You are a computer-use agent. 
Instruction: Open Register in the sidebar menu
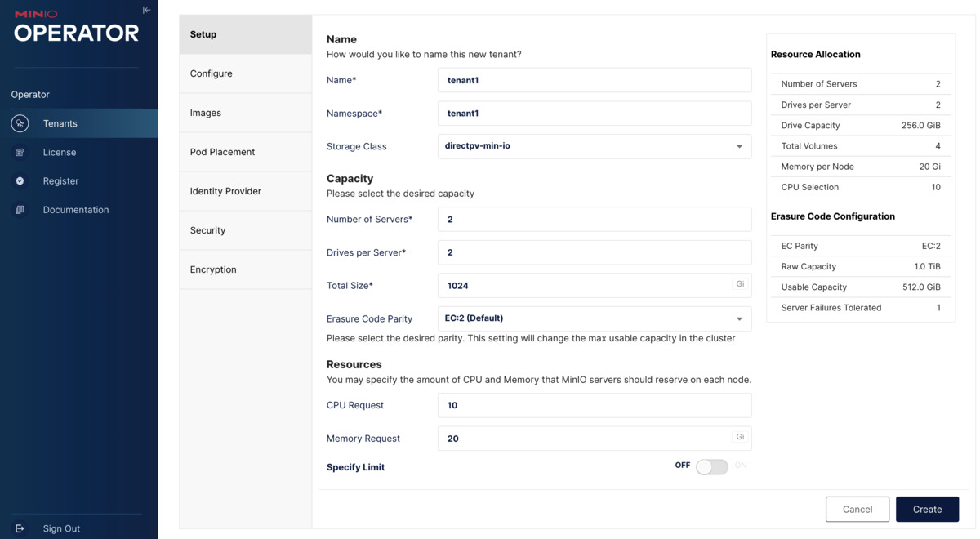click(x=79, y=180)
